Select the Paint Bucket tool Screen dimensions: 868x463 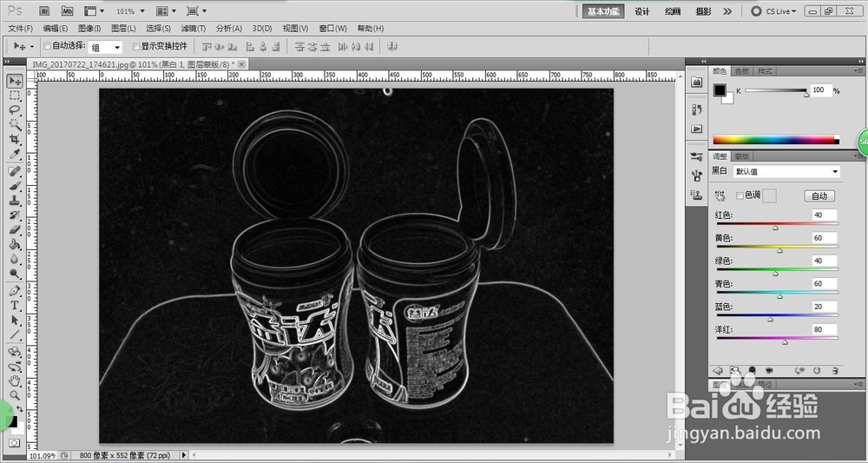tap(15, 244)
